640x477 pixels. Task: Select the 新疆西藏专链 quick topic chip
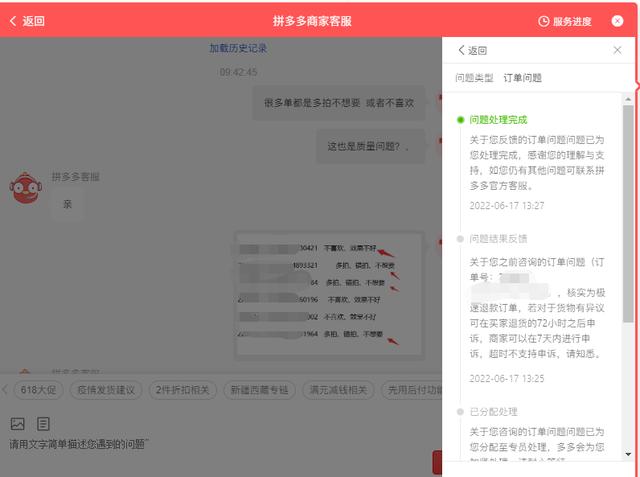[259, 390]
